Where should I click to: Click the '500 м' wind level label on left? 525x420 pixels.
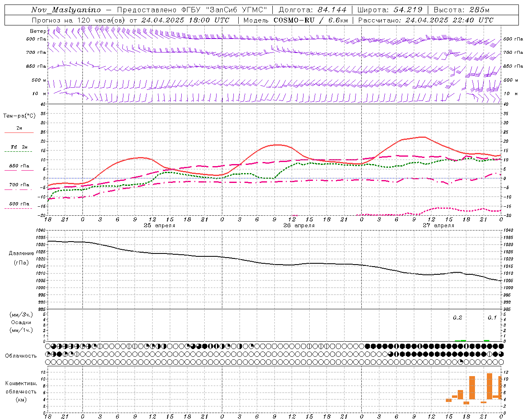[39, 80]
